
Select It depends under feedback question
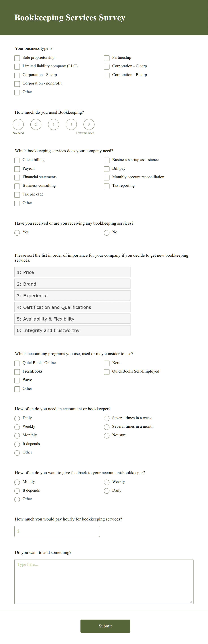point(17,491)
